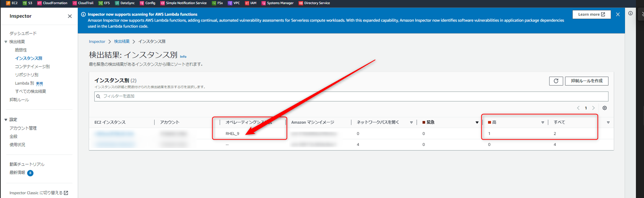Image resolution: width=644 pixels, height=198 pixels.
Task: Click the refresh button in instance table
Action: click(x=556, y=81)
